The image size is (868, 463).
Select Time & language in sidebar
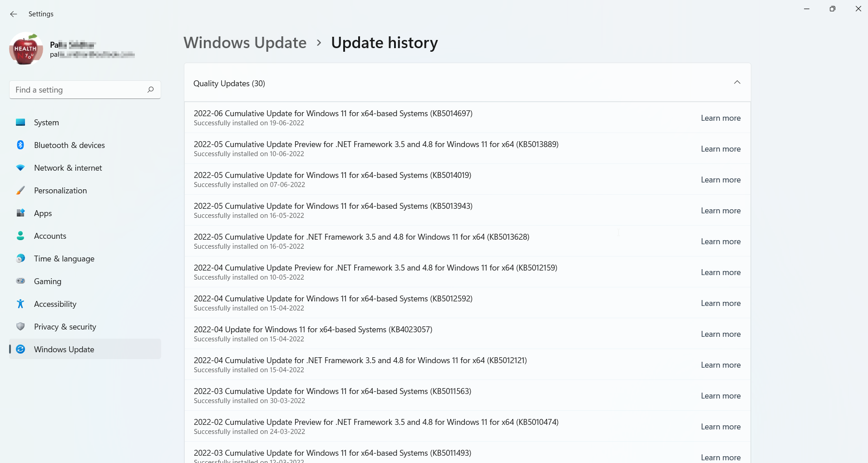(x=64, y=259)
